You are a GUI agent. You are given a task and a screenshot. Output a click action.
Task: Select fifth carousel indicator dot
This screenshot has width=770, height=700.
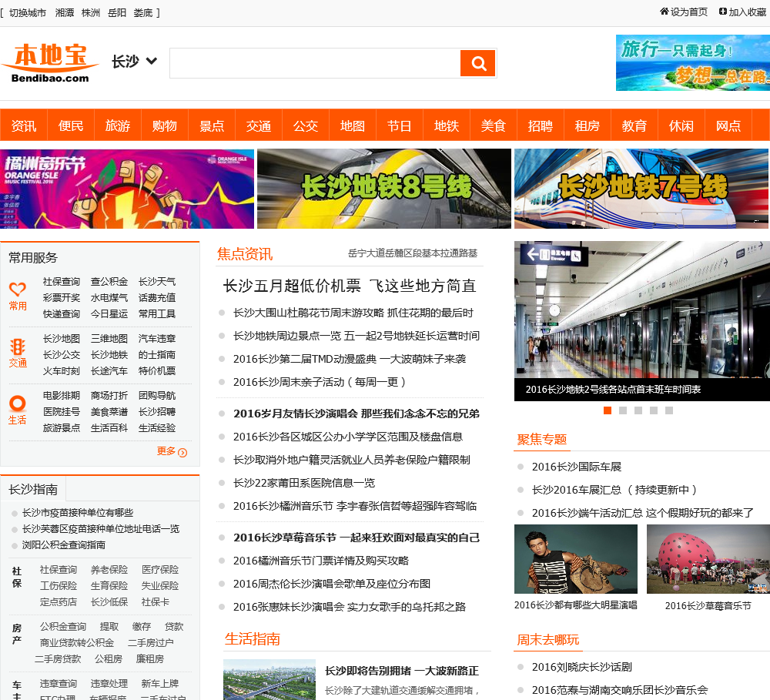pos(669,410)
